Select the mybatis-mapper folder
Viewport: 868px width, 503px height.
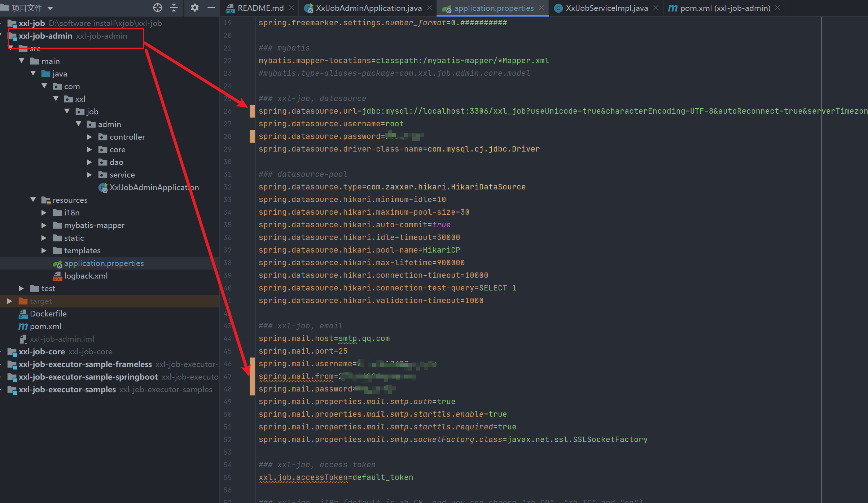click(x=94, y=225)
